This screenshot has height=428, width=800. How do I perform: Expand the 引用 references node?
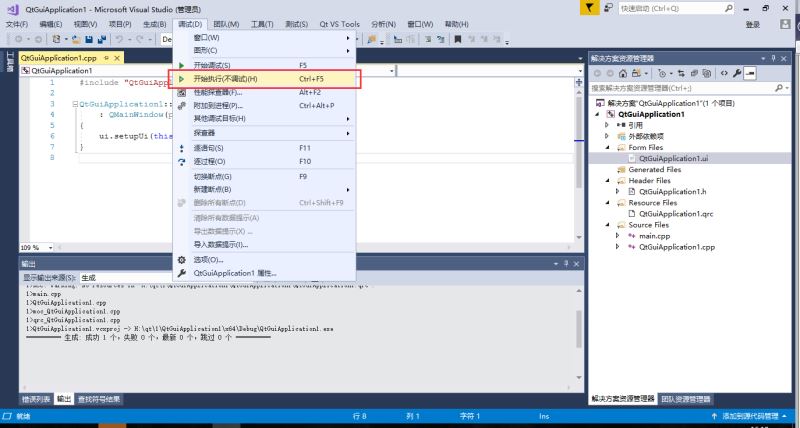click(607, 125)
